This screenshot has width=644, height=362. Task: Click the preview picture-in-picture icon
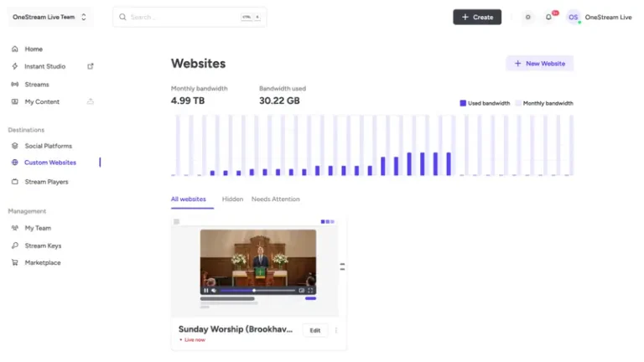[x=302, y=291]
